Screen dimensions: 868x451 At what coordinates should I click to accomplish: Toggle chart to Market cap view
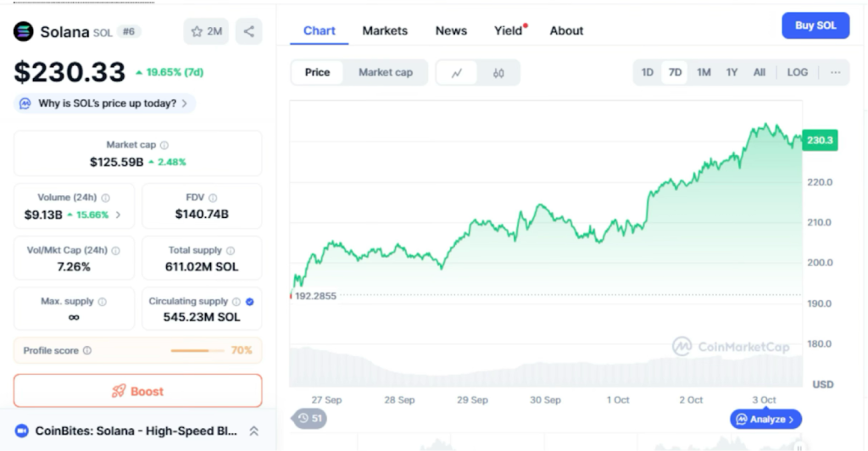pyautogui.click(x=385, y=72)
